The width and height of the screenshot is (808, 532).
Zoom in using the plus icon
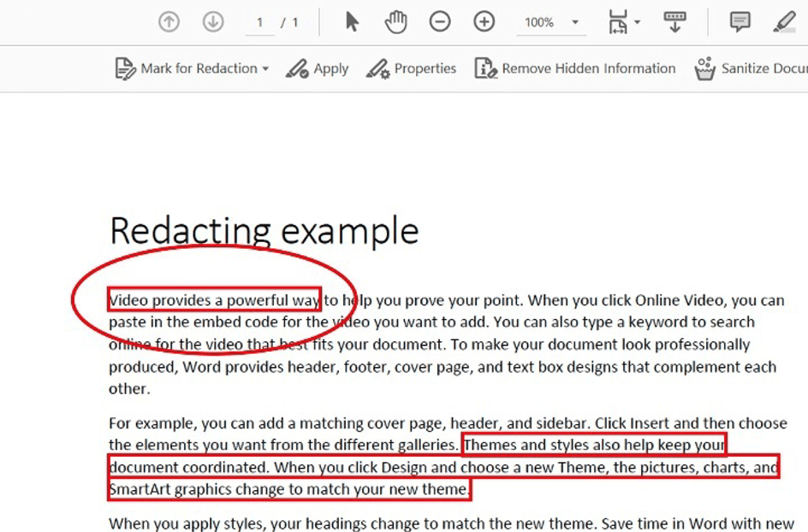(x=484, y=21)
